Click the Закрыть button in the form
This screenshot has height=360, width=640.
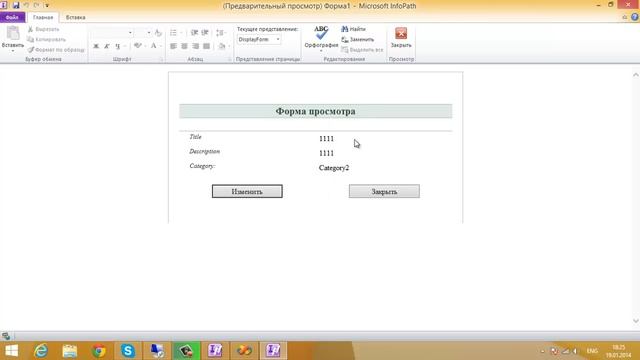(384, 191)
